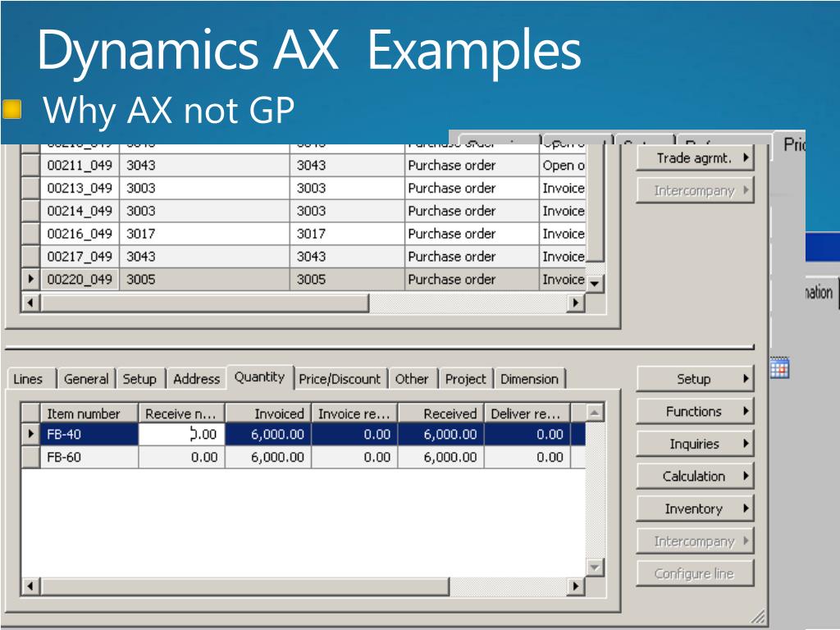Click the Invoice re... column header
Screen dimensions: 840x630
354,413
